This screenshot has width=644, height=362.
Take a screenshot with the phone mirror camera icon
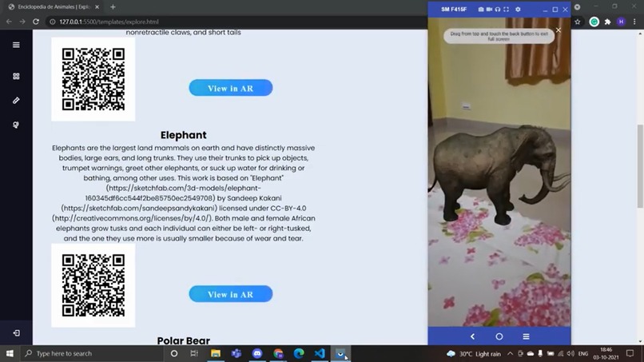(x=481, y=9)
